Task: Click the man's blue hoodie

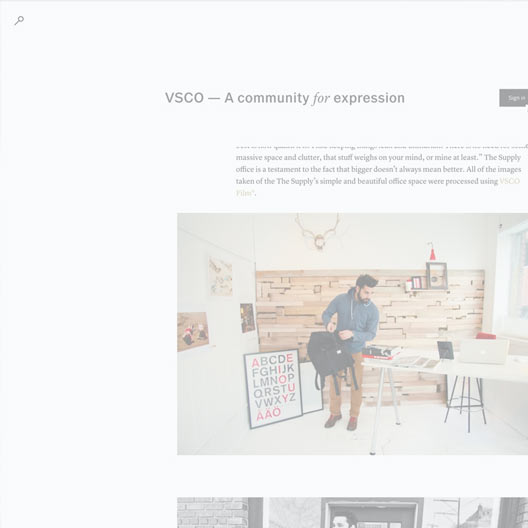Action: 352,320
